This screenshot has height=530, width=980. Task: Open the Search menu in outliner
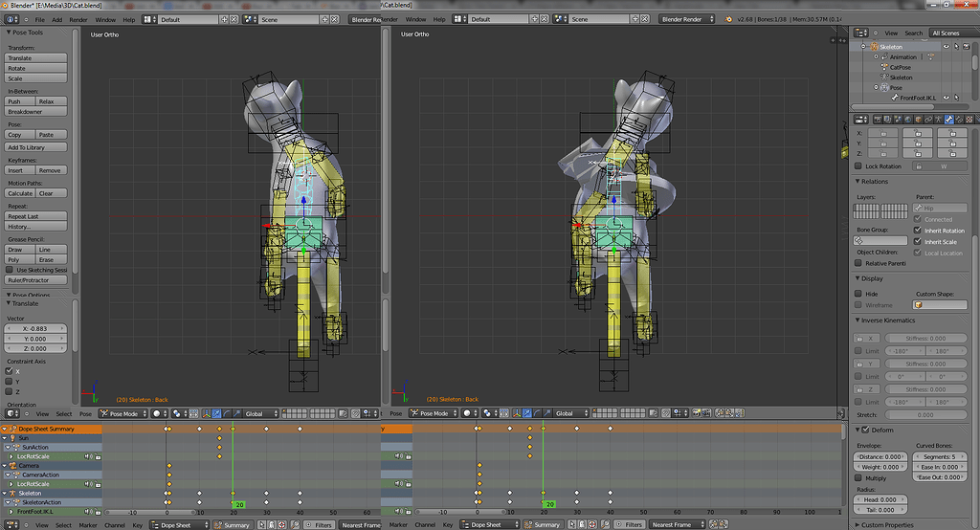tap(913, 33)
